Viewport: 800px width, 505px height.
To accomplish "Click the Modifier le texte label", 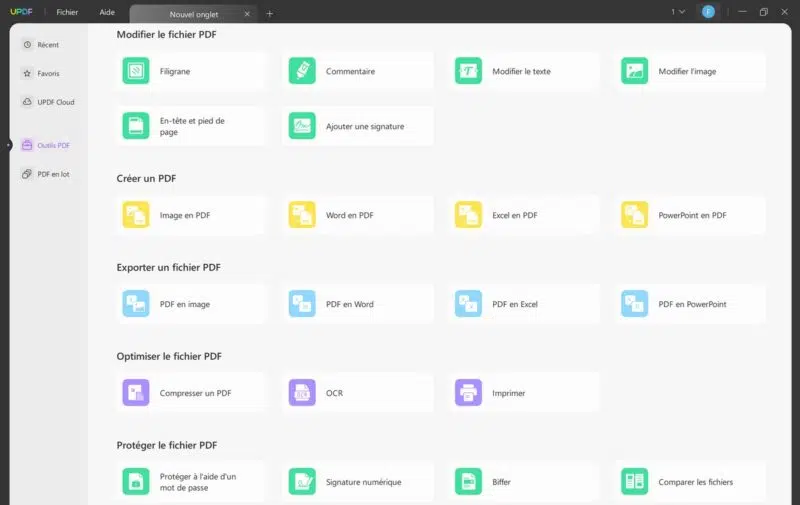I will pos(521,71).
